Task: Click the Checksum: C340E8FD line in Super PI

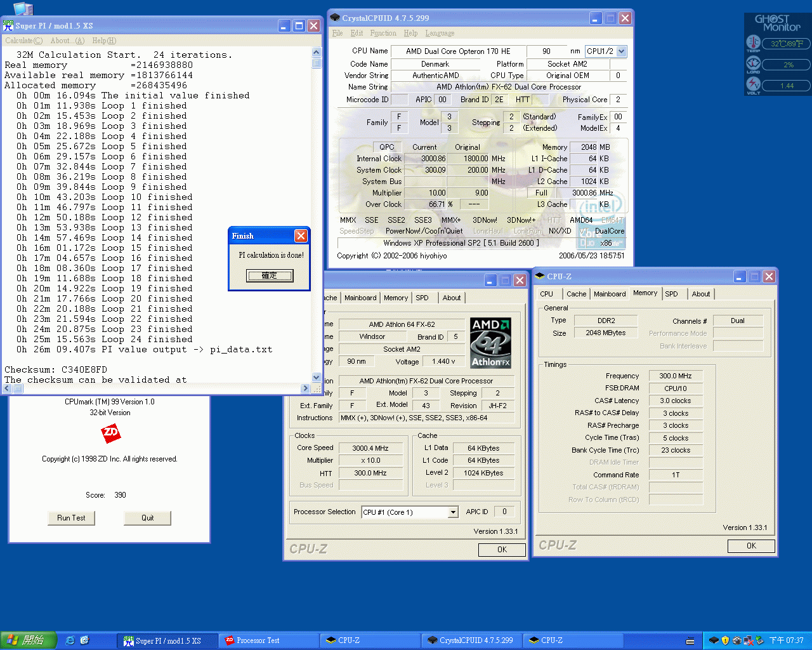Action: (x=56, y=369)
